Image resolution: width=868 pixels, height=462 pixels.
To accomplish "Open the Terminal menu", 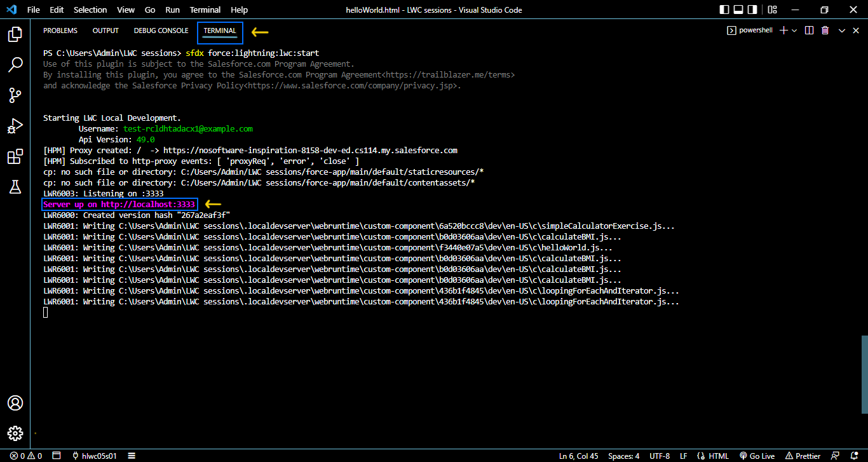I will click(x=205, y=10).
